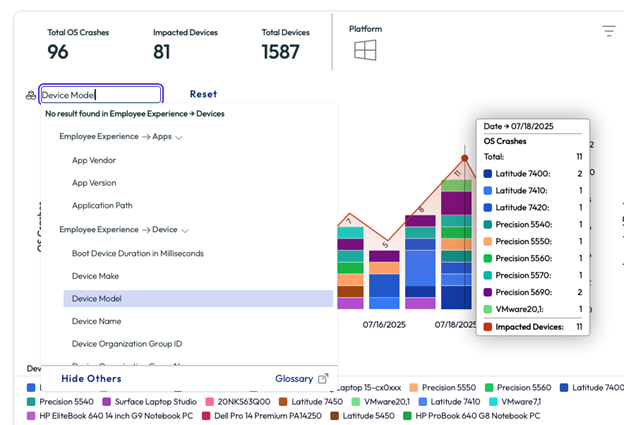The width and height of the screenshot is (624, 425).
Task: Open the Glossary link
Action: pyautogui.click(x=294, y=378)
